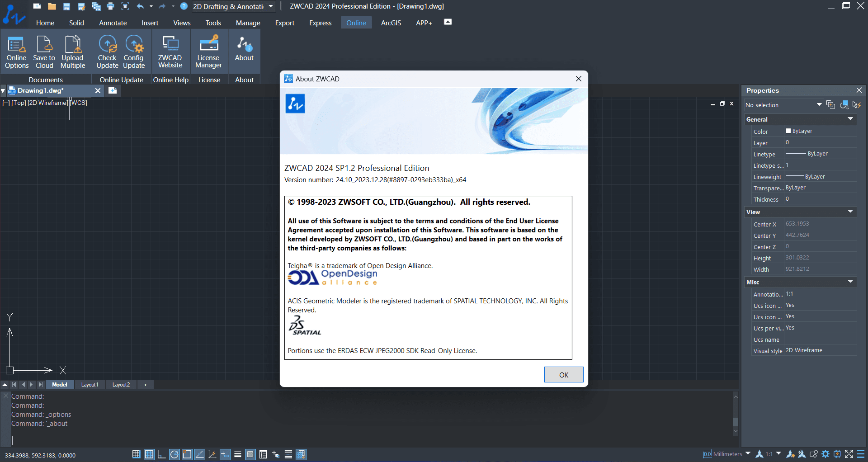Open the Annotate ribbon tab
Image resolution: width=868 pixels, height=462 pixels.
113,23
